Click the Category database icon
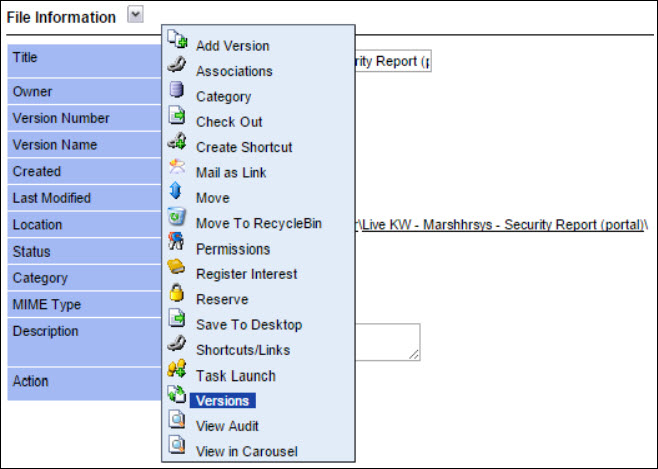Viewport: 658px width, 469px height. tap(177, 89)
